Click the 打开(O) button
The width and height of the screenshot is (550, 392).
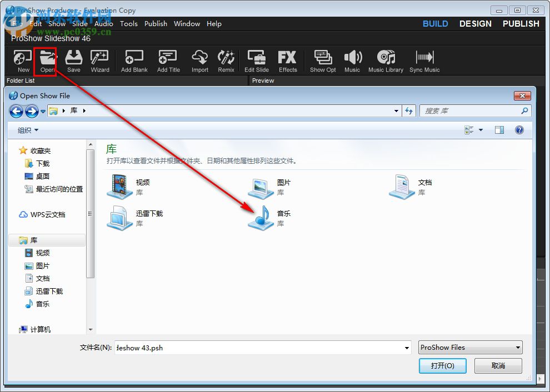pos(442,365)
